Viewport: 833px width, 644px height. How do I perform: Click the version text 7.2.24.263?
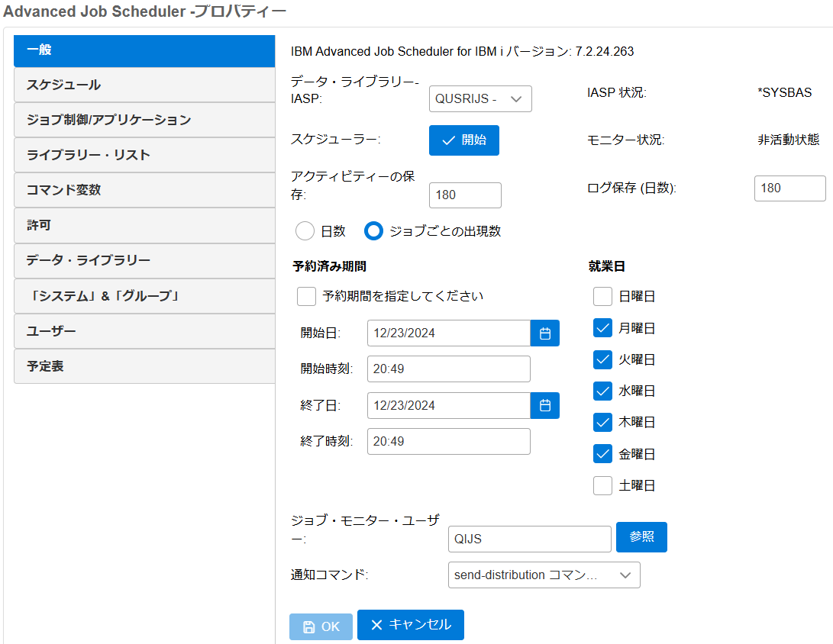[x=605, y=51]
